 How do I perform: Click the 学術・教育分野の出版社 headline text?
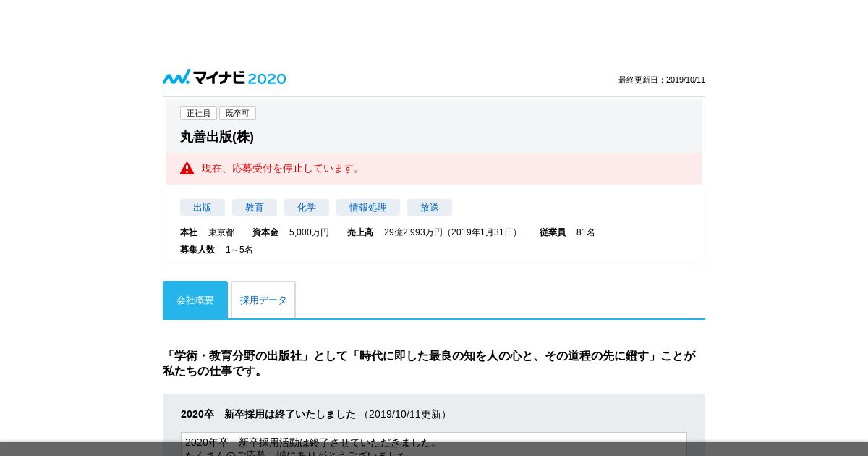tap(429, 363)
